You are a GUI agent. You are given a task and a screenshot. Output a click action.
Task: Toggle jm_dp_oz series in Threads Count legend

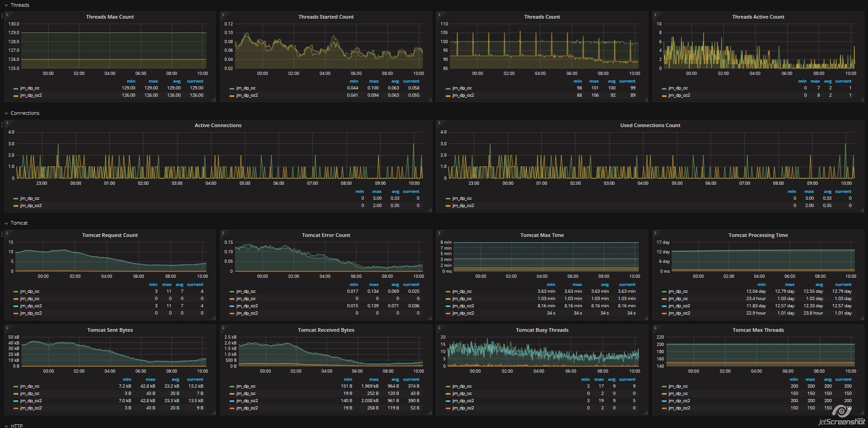[x=462, y=88]
